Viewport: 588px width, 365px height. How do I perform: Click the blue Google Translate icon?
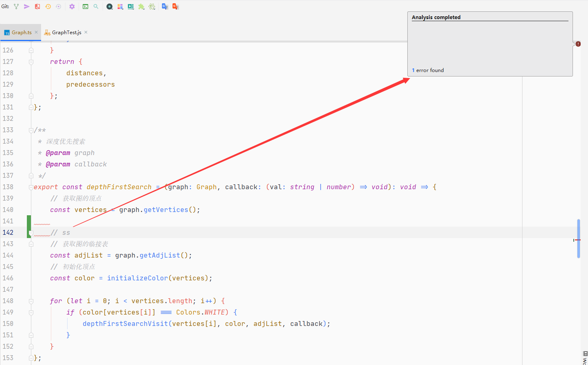tap(165, 7)
